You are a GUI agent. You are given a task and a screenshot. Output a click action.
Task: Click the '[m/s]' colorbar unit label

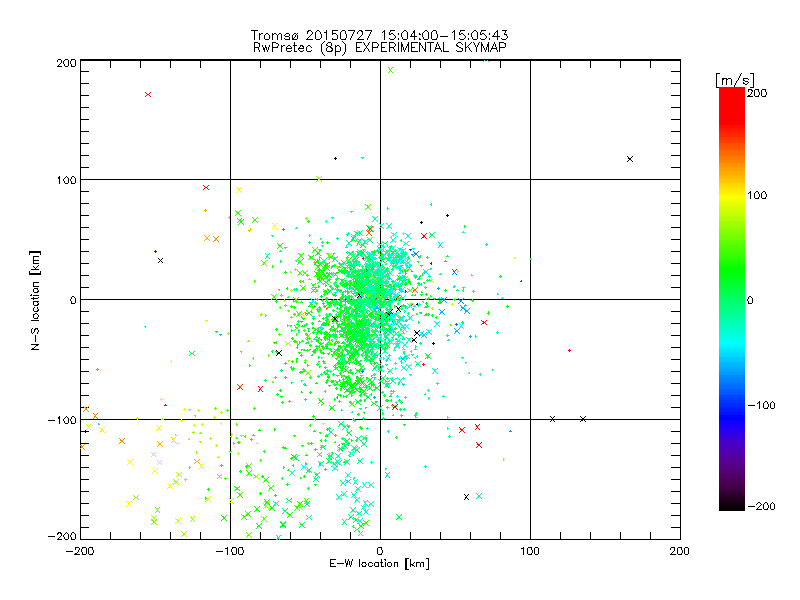pyautogui.click(x=735, y=80)
